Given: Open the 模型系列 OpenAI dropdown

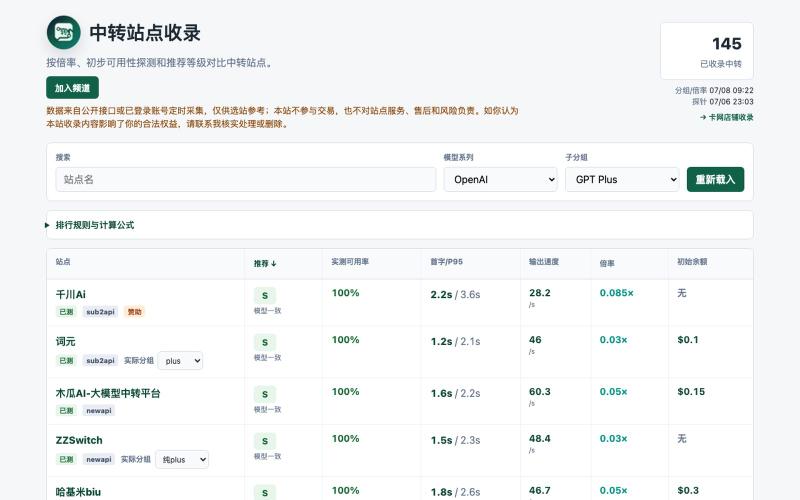Looking at the screenshot, I should coord(501,180).
